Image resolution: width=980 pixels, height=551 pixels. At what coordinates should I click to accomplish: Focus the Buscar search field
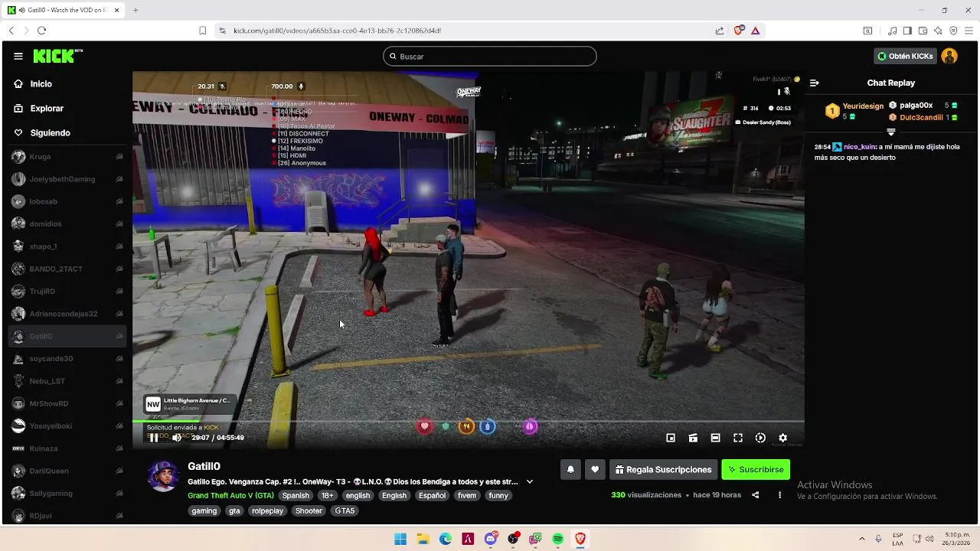490,56
